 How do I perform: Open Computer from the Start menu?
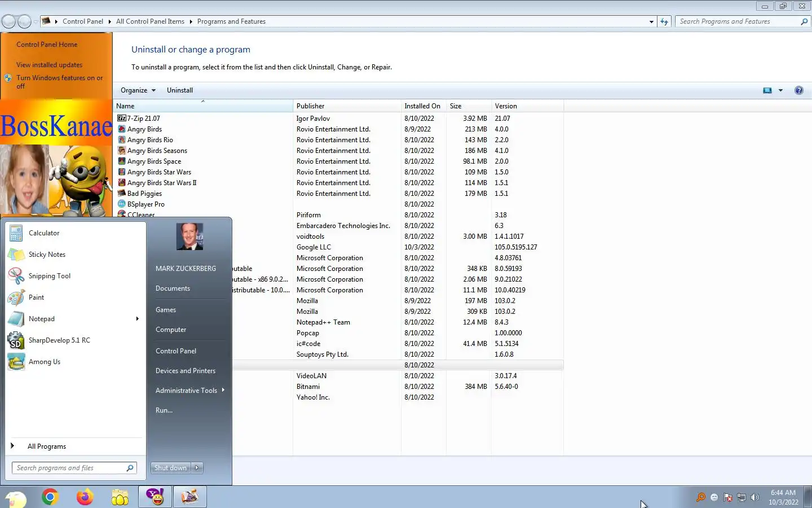(x=171, y=330)
